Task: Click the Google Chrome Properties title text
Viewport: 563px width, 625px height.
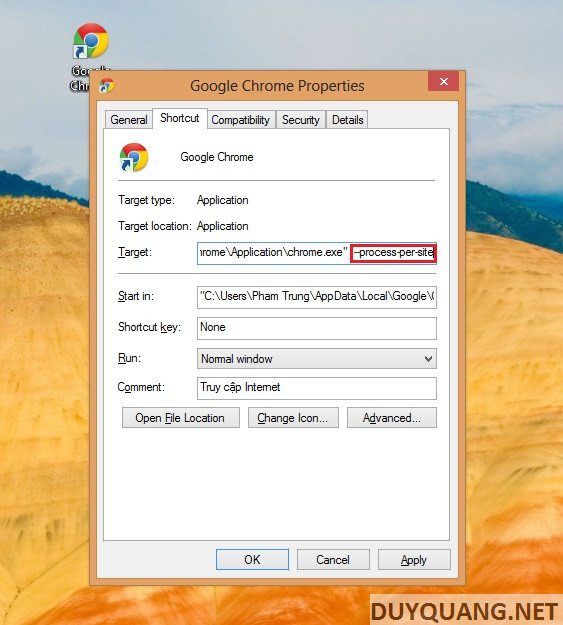Action: [x=277, y=86]
